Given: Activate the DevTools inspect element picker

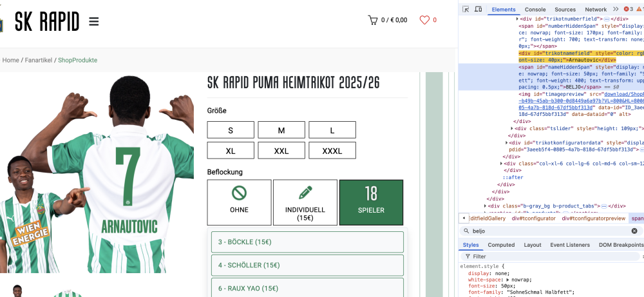Looking at the screenshot, I should pyautogui.click(x=466, y=9).
